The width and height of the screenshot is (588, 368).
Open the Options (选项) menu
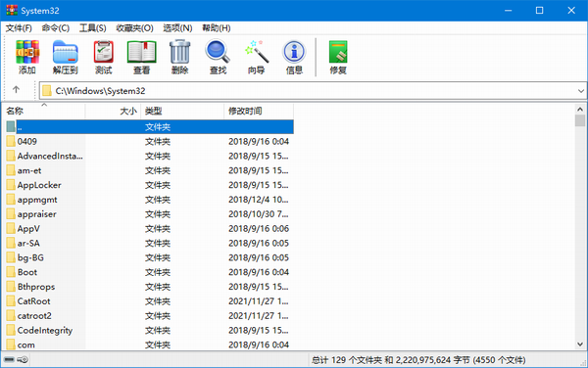point(177,28)
